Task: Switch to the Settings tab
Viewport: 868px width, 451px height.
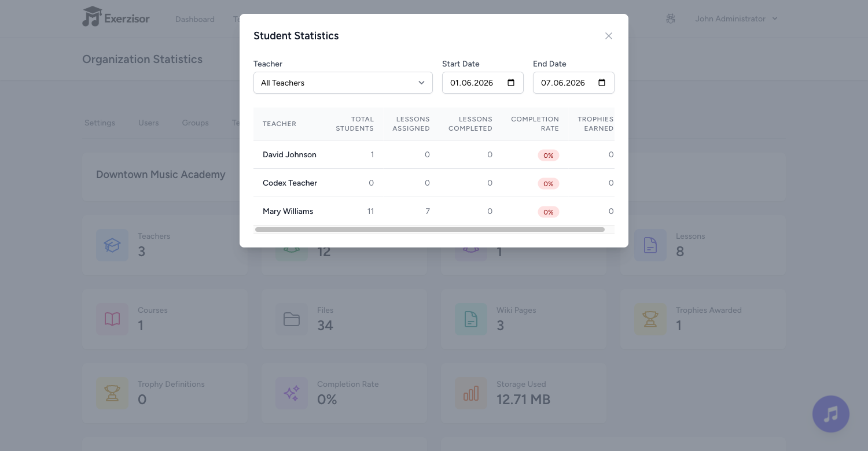Action: click(100, 123)
